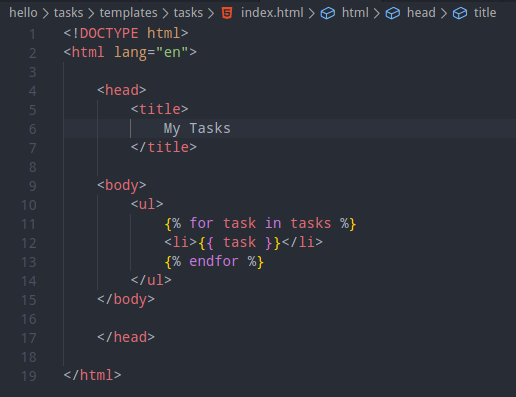Click line number 1 in gutter
This screenshot has height=397, width=516.
coord(32,34)
